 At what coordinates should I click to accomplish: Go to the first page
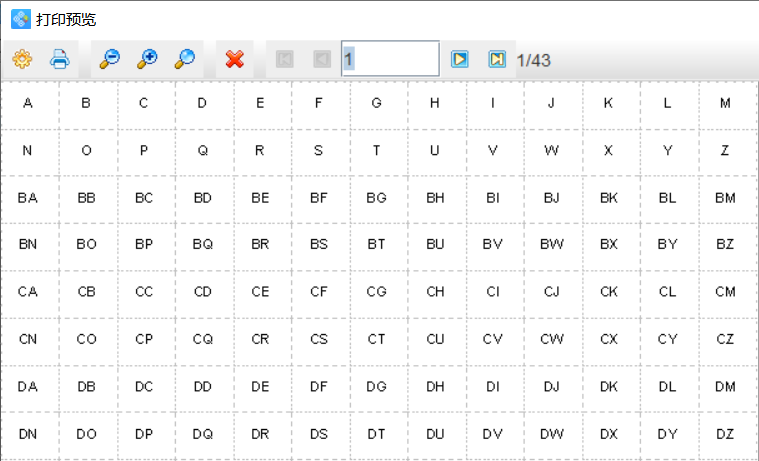coord(285,59)
